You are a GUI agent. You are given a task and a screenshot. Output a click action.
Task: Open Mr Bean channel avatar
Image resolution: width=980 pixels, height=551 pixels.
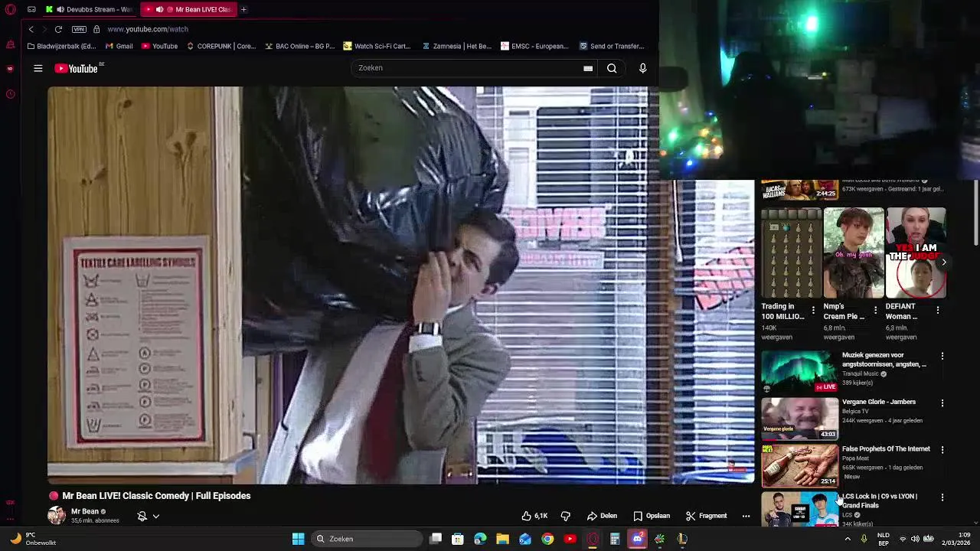point(57,515)
